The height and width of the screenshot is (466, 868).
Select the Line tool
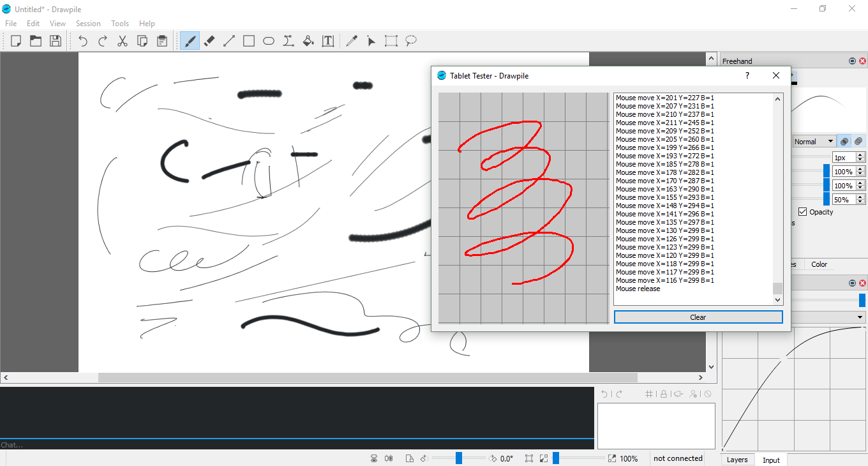coord(229,40)
